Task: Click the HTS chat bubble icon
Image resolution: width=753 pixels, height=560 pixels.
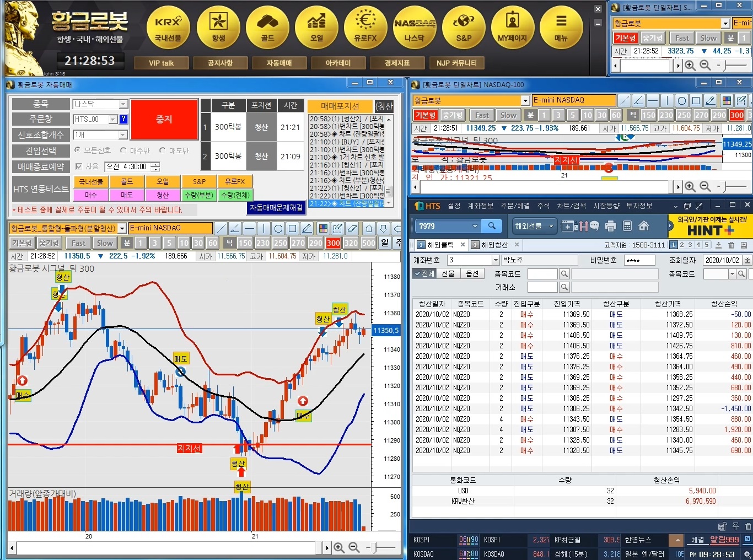Action: [x=594, y=226]
